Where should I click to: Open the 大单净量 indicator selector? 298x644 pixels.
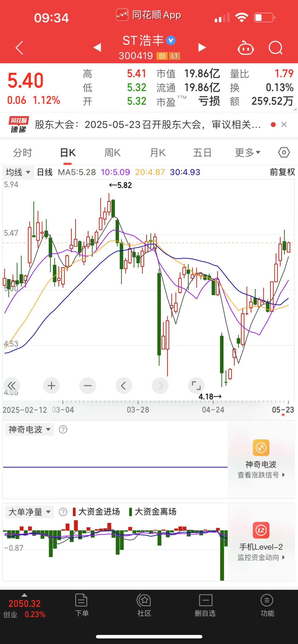(x=30, y=512)
